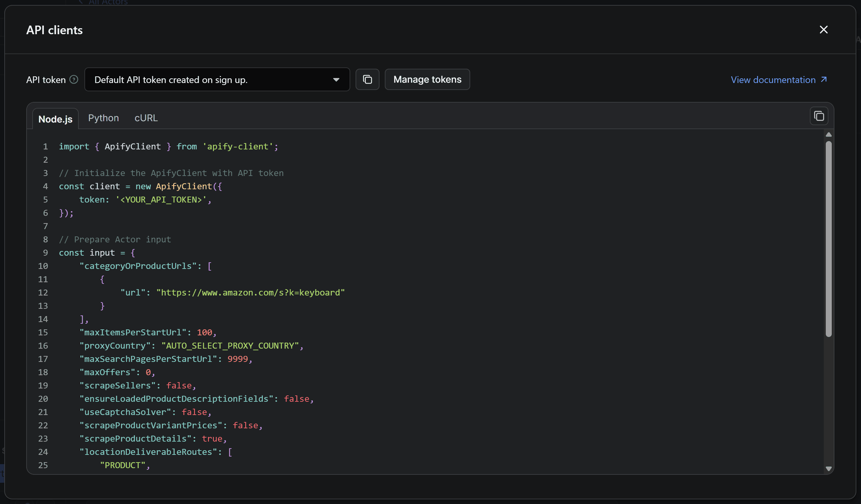
Task: Click the scrollbar down arrow in code panel
Action: (828, 468)
